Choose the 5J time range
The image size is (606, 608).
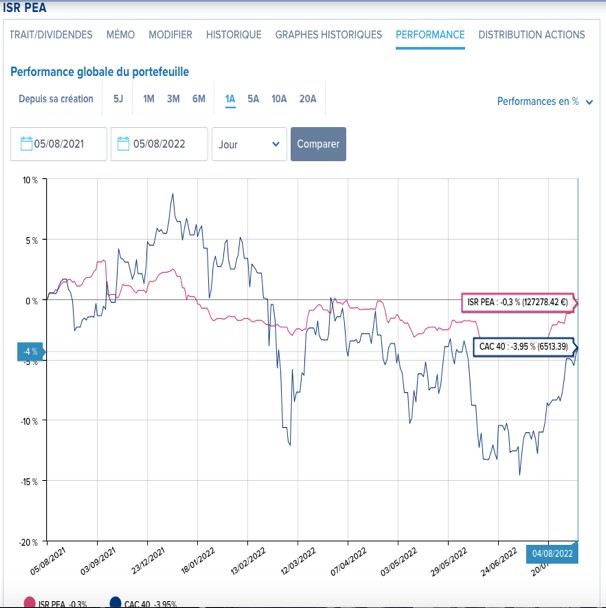[x=118, y=99]
